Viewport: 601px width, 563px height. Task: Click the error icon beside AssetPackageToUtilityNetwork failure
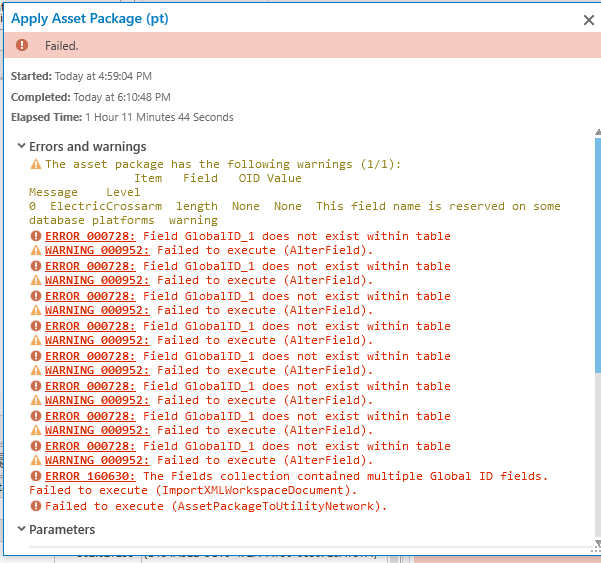coord(36,506)
